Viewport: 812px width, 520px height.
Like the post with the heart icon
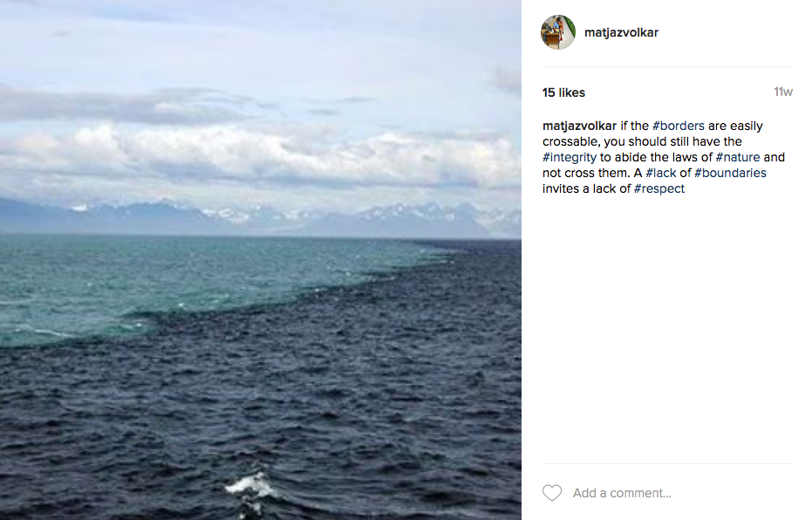coord(551,493)
